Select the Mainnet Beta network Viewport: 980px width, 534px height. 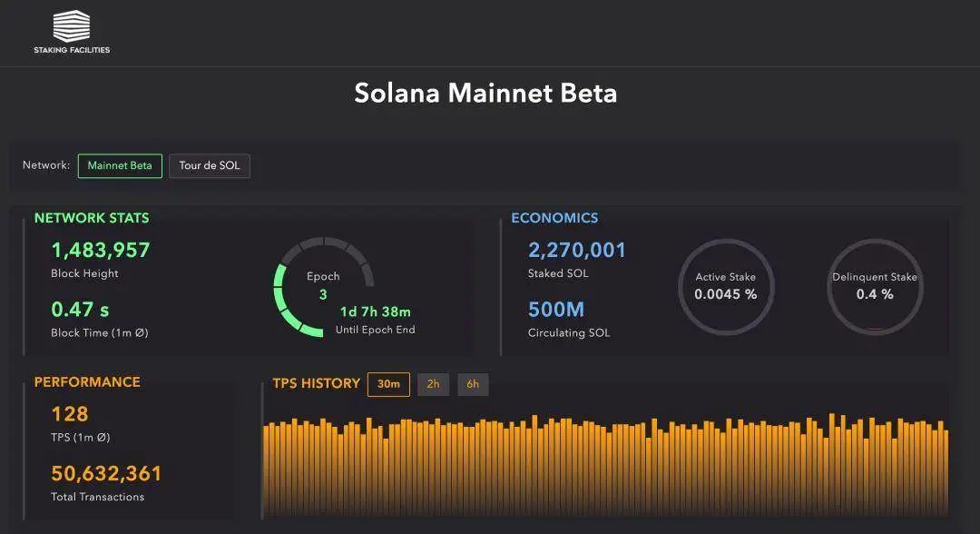tap(120, 166)
